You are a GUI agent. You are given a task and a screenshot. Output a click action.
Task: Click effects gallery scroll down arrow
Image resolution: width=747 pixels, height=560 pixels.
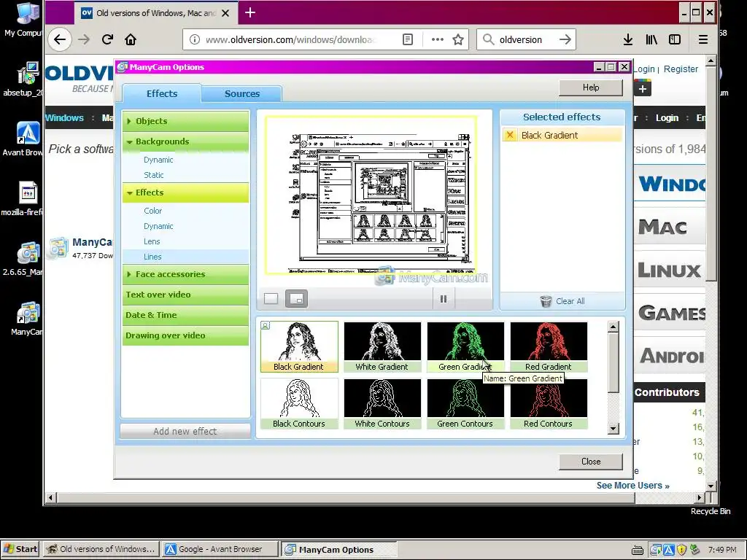coord(613,428)
